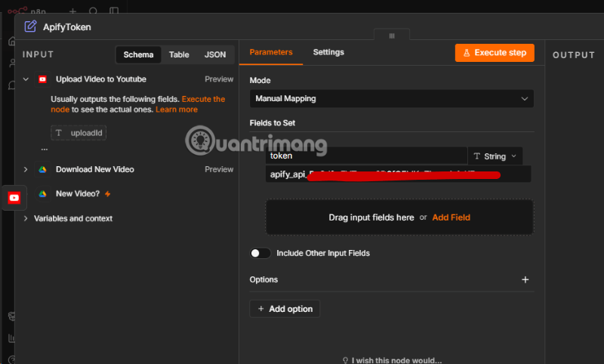This screenshot has width=604, height=364.
Task: Open the Settings tab
Action: [328, 52]
